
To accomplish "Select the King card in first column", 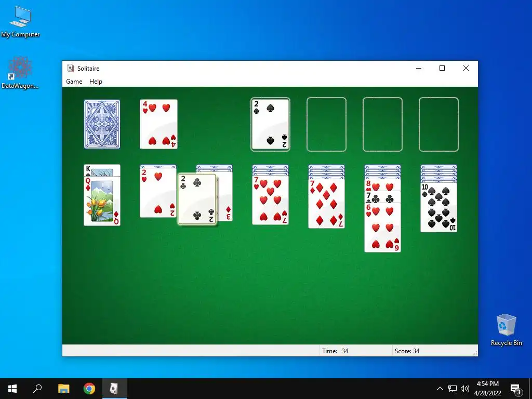I will click(102, 170).
